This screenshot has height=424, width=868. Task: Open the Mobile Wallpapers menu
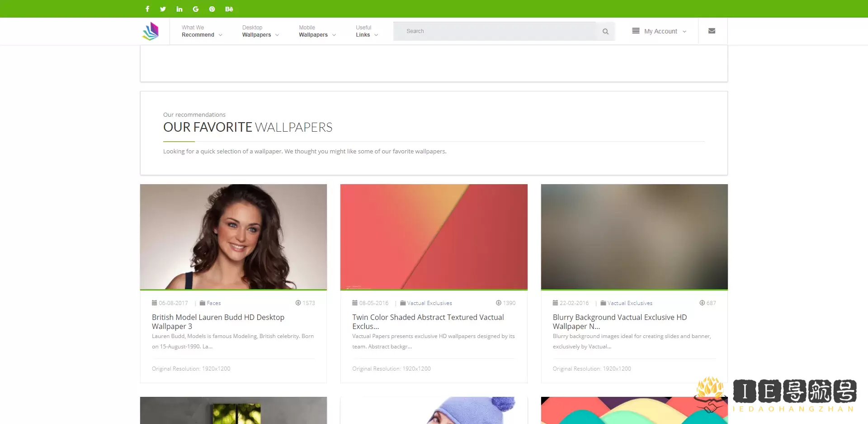coord(317,31)
